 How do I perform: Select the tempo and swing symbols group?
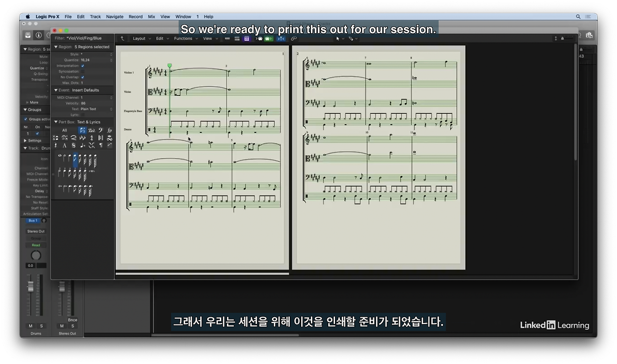82,145
